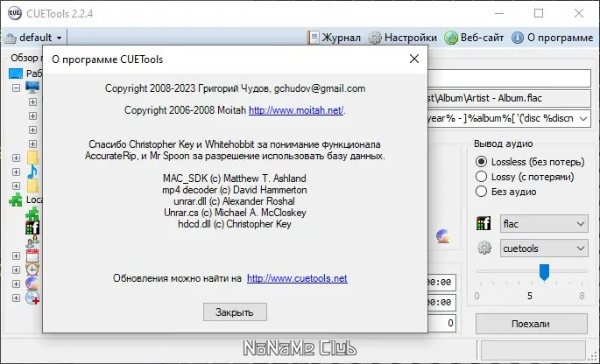Click the gear icon beside cuetools dropdown
Viewport: 600px width, 364px height.
(x=484, y=248)
